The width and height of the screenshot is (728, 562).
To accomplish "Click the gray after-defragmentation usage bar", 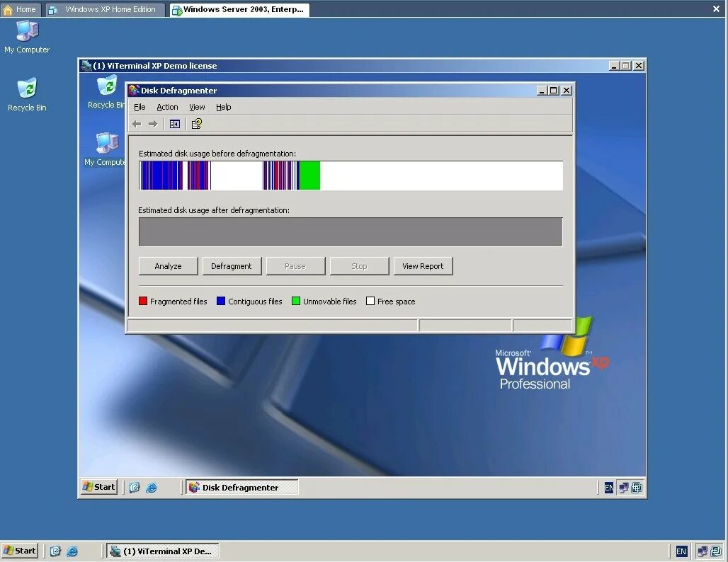I will tap(351, 232).
